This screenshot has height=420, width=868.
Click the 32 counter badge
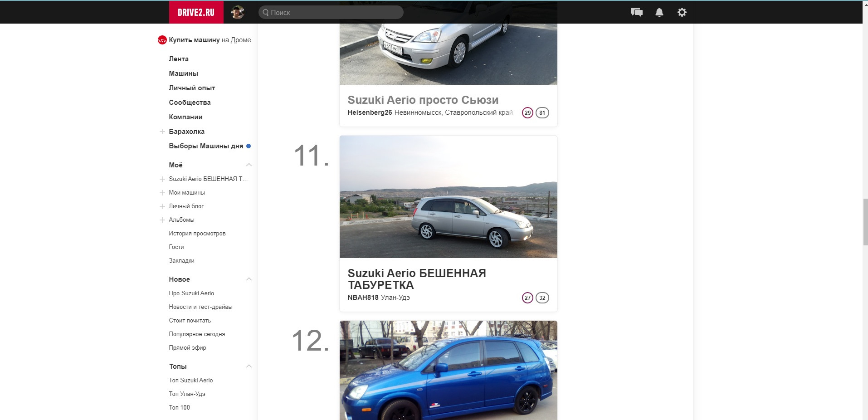pos(542,298)
